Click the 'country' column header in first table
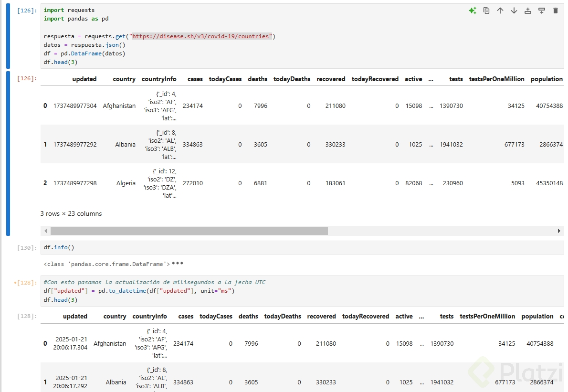Screen dimensions: 568x392 coord(124,79)
